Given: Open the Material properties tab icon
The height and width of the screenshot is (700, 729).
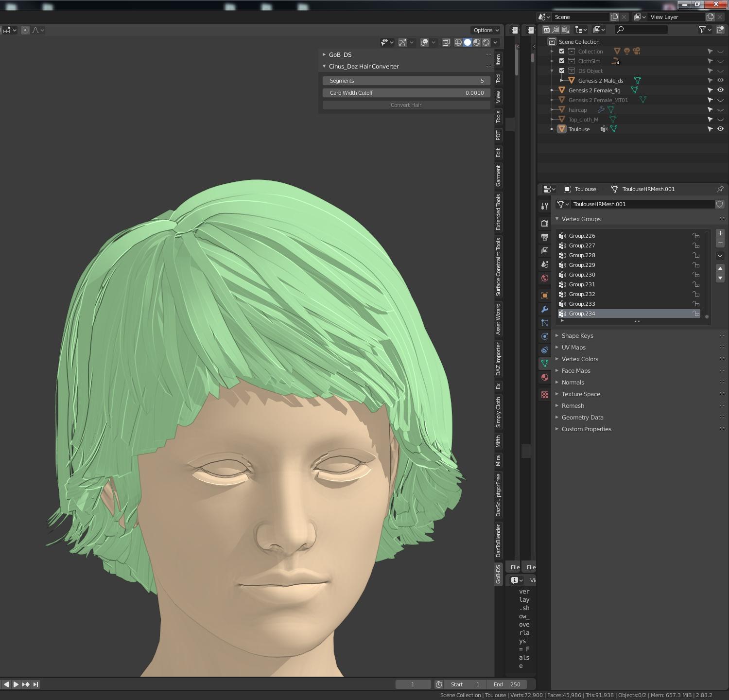Looking at the screenshot, I should click(545, 377).
